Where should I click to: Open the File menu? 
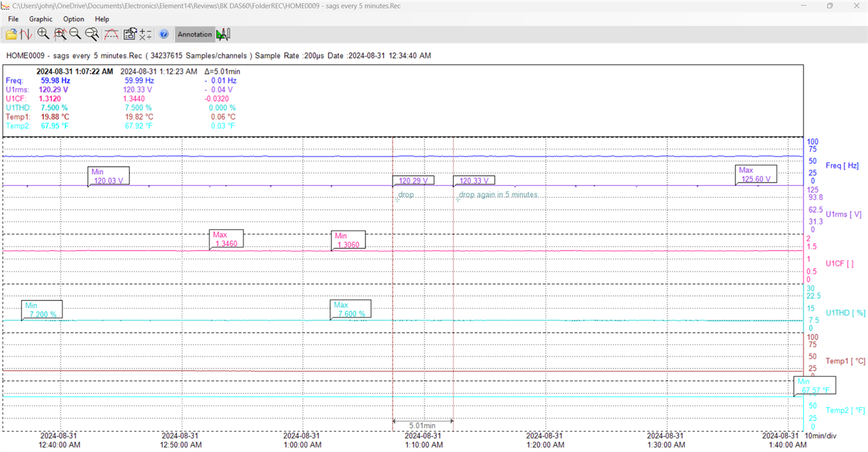(x=14, y=19)
